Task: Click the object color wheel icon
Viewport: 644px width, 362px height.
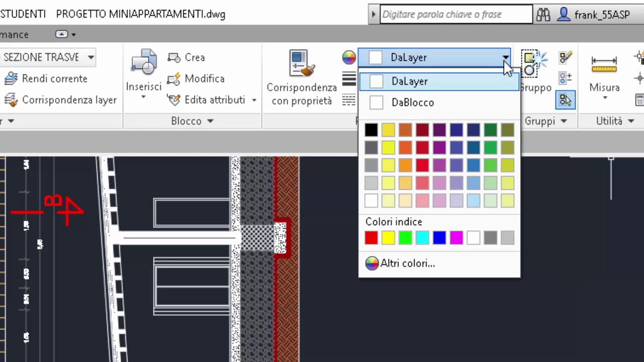Action: click(349, 57)
